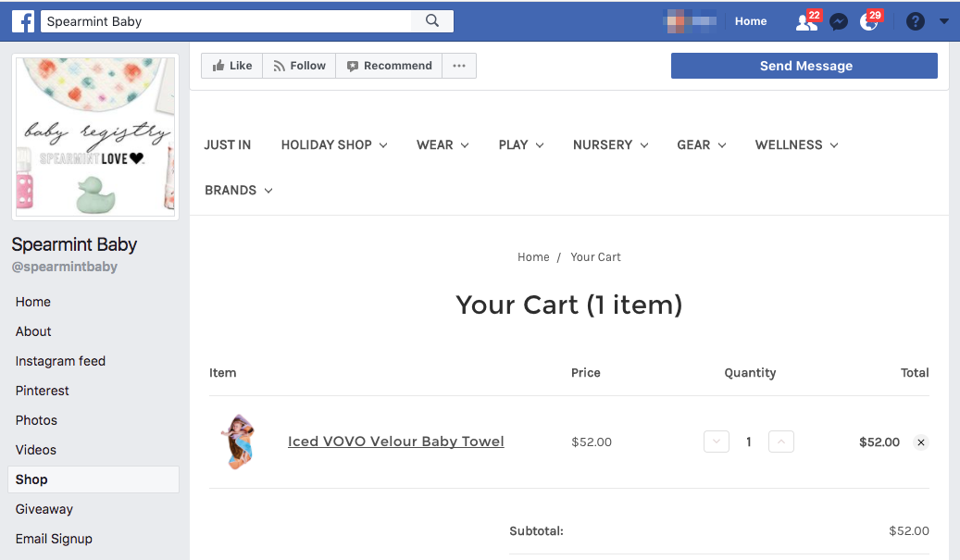Viewport: 960px width, 560px height.
Task: Open notifications globe icon with 29 badge
Action: [869, 21]
